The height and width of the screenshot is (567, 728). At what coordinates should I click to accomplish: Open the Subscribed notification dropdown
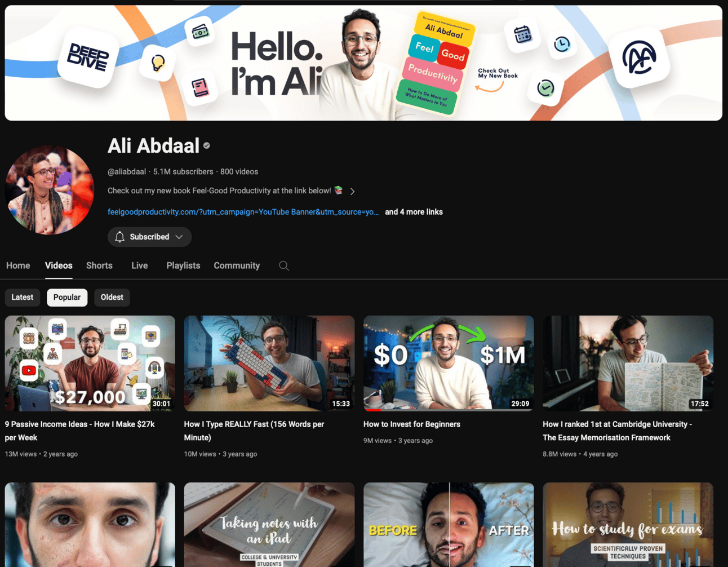[149, 237]
